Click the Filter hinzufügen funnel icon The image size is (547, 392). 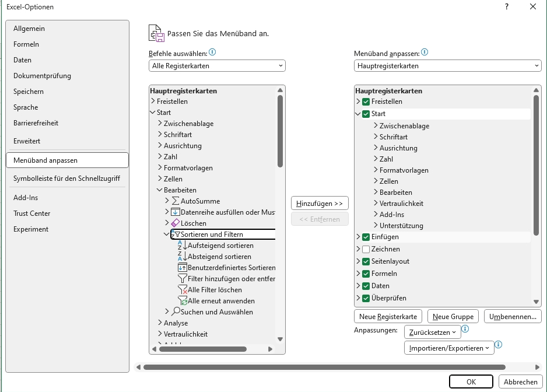[x=183, y=279]
